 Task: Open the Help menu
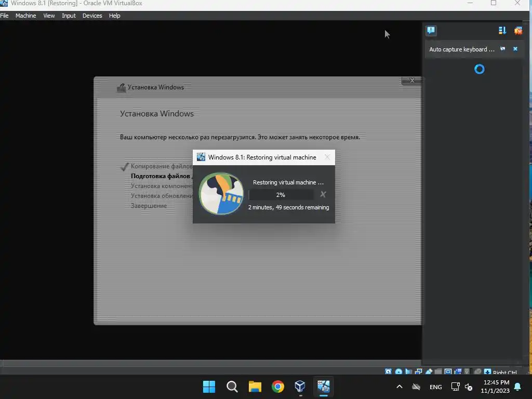pyautogui.click(x=115, y=16)
